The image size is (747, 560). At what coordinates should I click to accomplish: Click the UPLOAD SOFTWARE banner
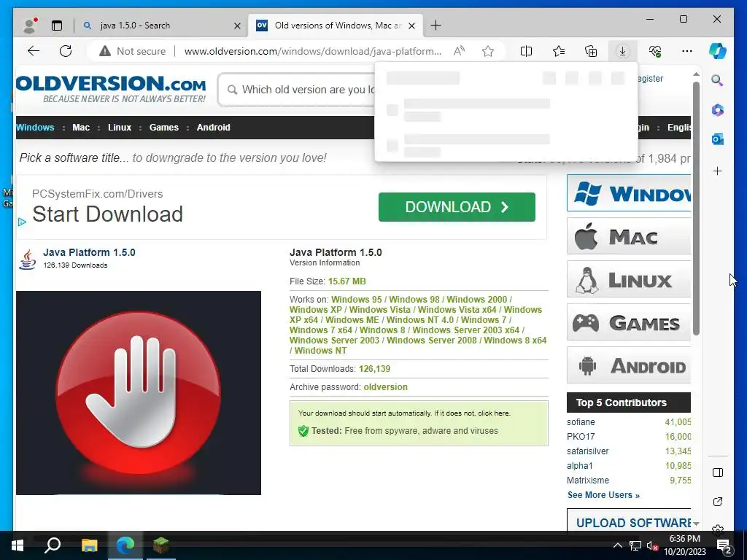(x=629, y=520)
